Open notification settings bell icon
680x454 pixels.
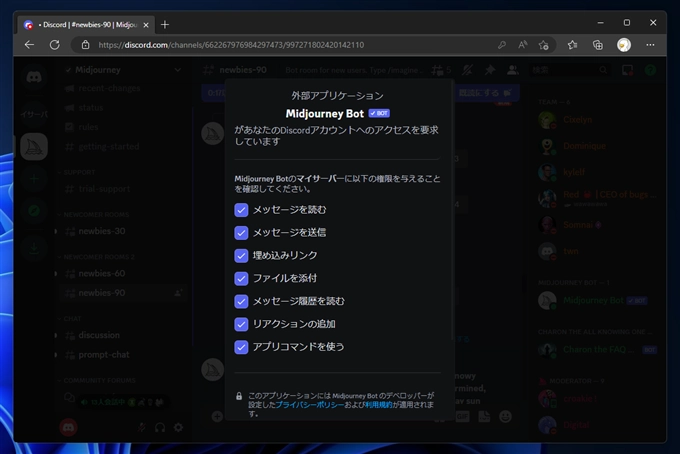coord(467,70)
